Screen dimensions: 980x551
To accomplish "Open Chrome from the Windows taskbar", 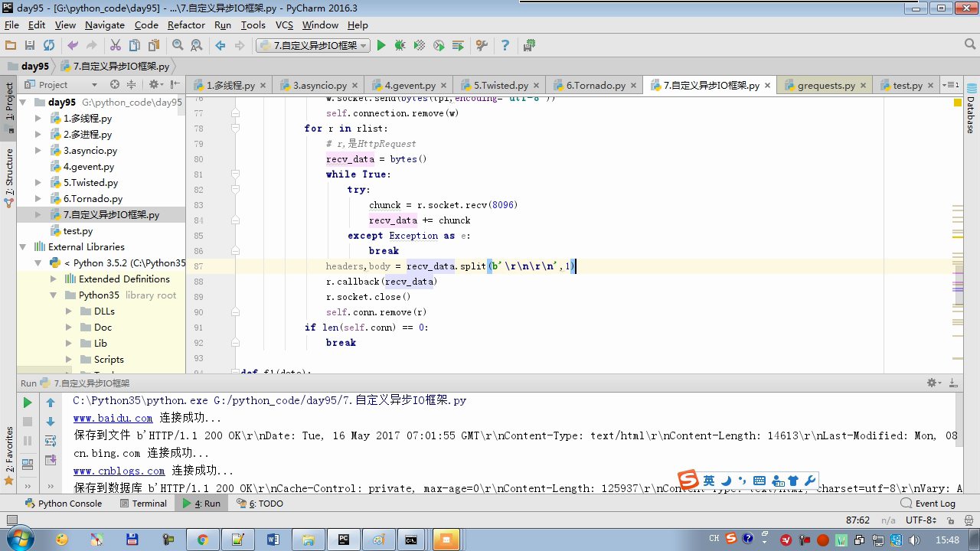I will (x=202, y=540).
